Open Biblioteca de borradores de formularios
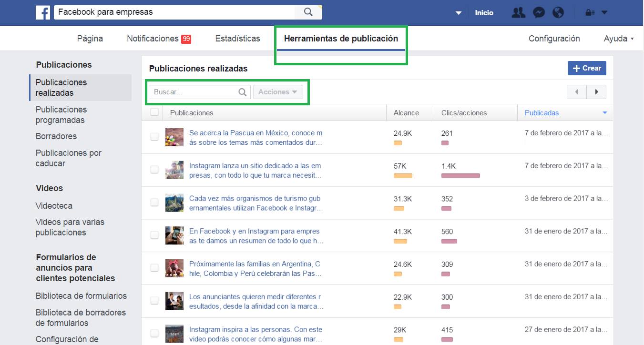Screen dimensions: 644x345 (81, 318)
